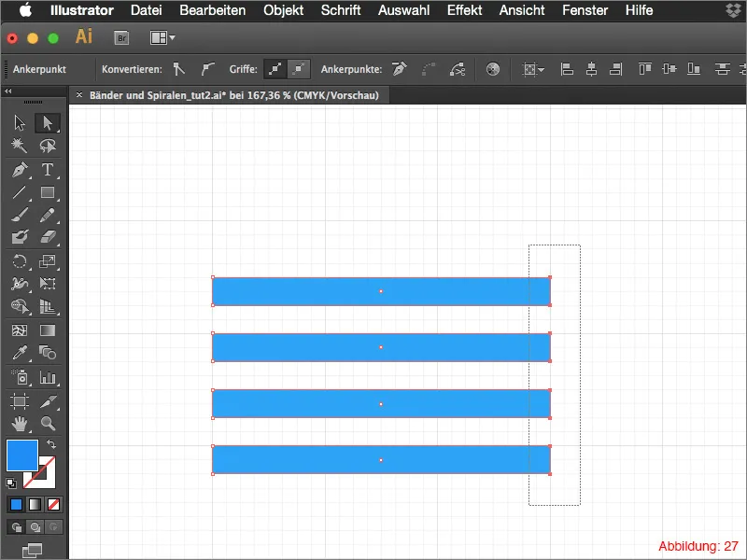
Task: Align anchors vertical center
Action: [669, 69]
